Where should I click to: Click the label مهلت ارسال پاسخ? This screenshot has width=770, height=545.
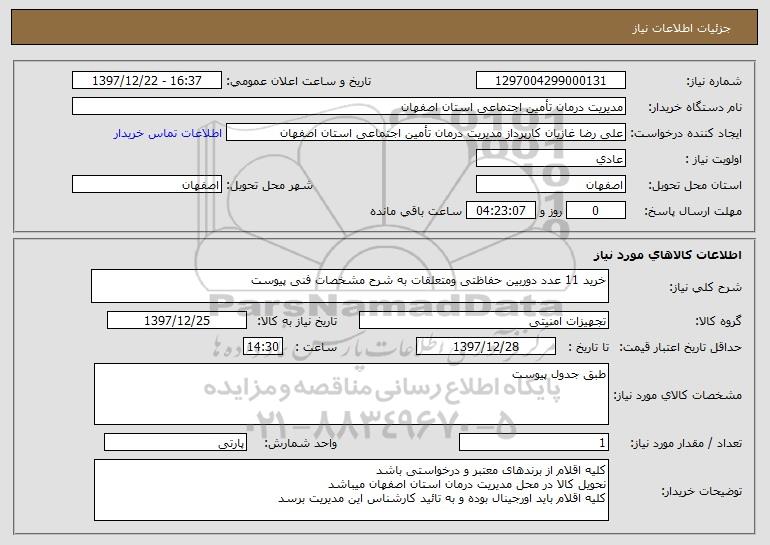(x=693, y=211)
